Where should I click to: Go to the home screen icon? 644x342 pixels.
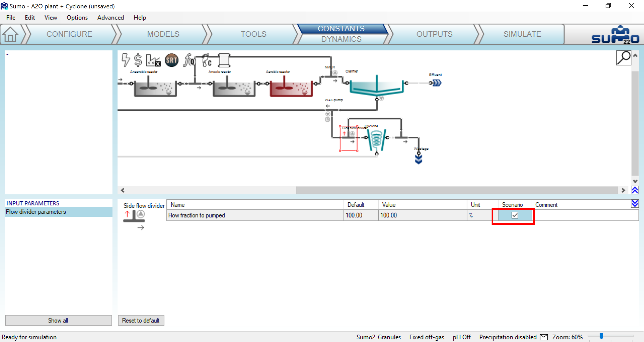coord(11,34)
